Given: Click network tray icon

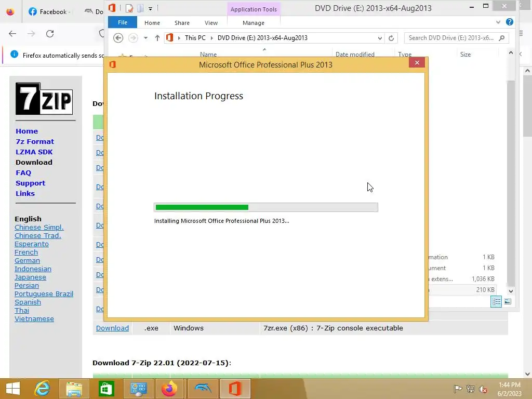Looking at the screenshot, I should click(471, 389).
